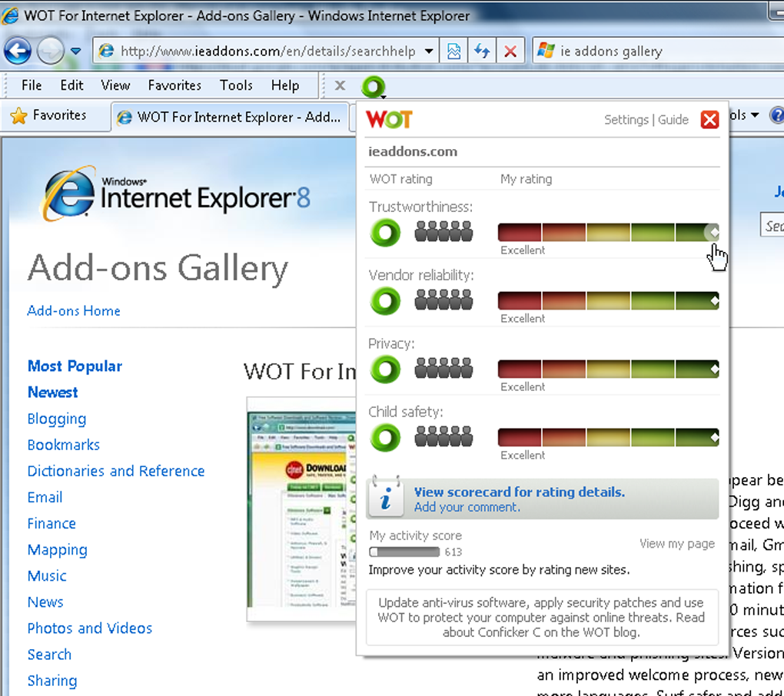Image resolution: width=784 pixels, height=696 pixels.
Task: Open Photos and Videos category
Action: 90,628
